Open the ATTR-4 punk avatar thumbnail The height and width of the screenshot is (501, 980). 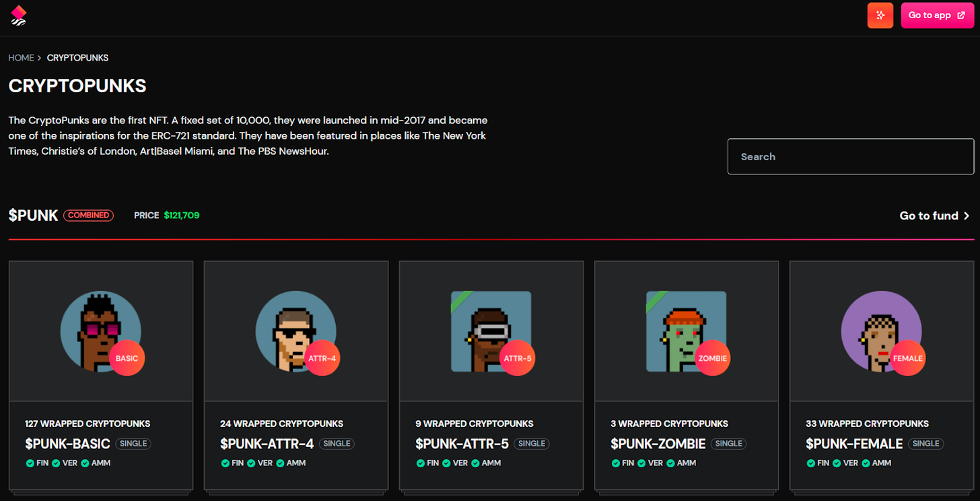tap(296, 331)
